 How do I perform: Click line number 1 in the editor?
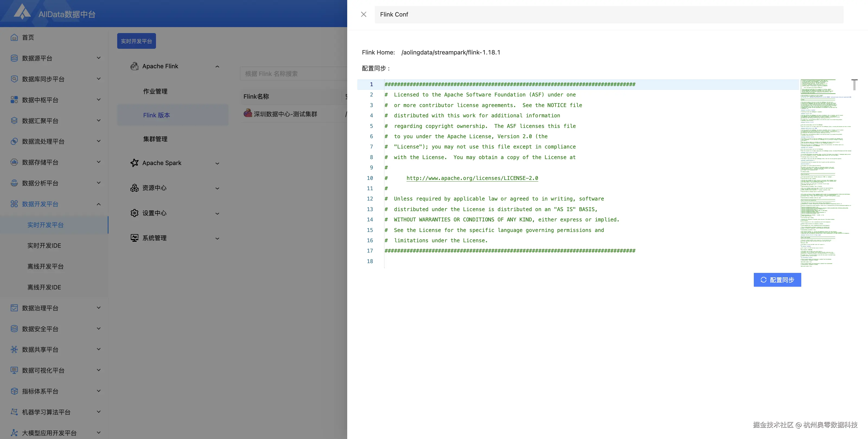[x=371, y=84]
